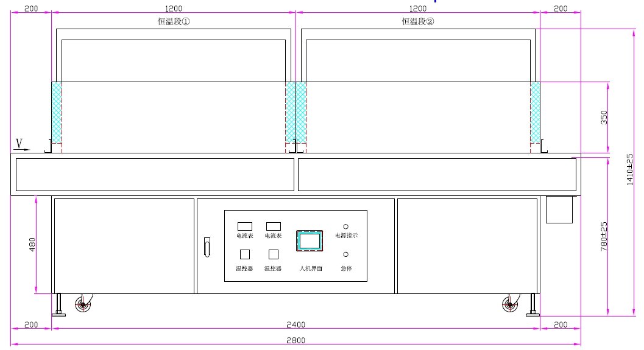Click the cabinet door handle
Image resolution: width=644 pixels, height=350 pixels.
[207, 247]
